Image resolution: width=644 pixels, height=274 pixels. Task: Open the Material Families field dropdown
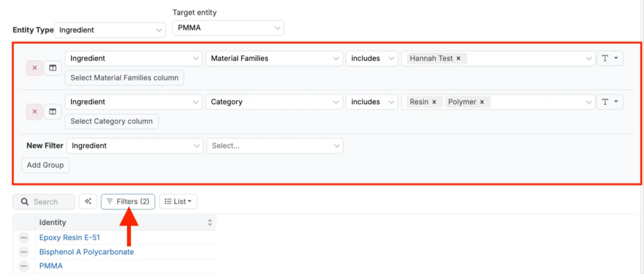[274, 58]
